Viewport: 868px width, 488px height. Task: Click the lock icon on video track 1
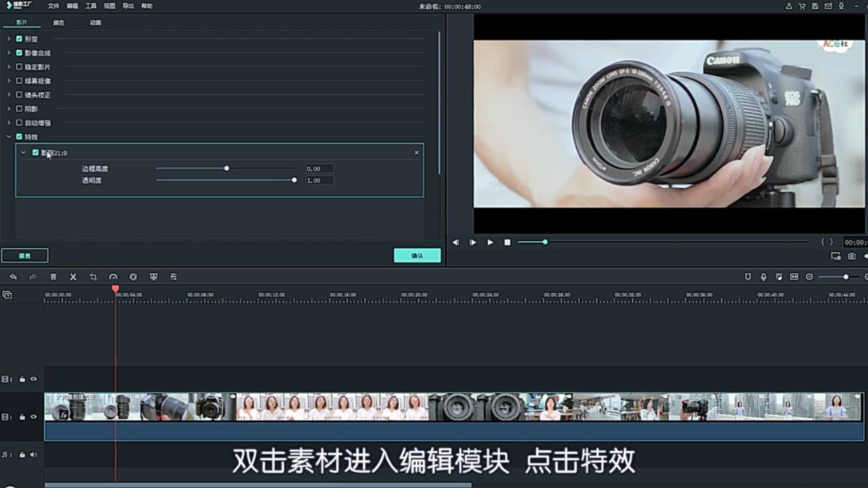pyautogui.click(x=22, y=417)
